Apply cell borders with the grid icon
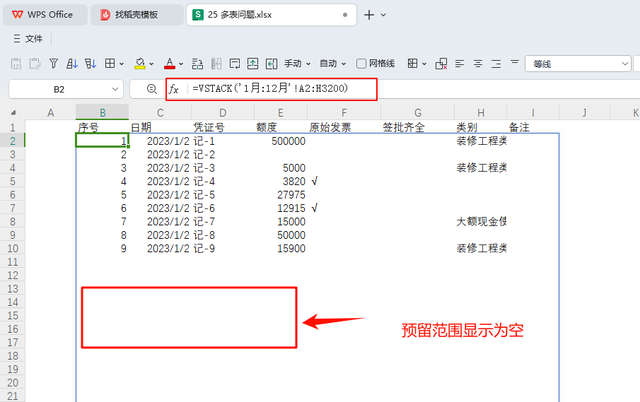The image size is (640, 402). pyautogui.click(x=110, y=63)
